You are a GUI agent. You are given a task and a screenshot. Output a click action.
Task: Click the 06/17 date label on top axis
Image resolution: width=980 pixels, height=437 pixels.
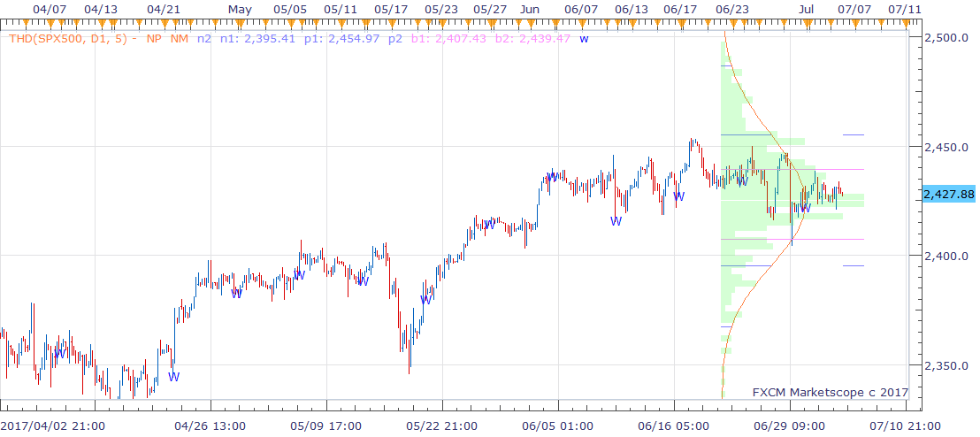pos(681,10)
